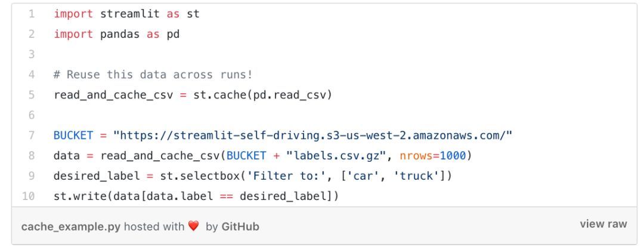Click the st.selectbox call text
This screenshot has height=246, width=644.
305,176
